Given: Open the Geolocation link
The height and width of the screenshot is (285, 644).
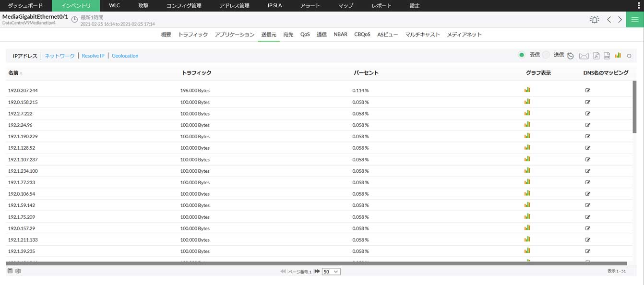Looking at the screenshot, I should tap(125, 56).
